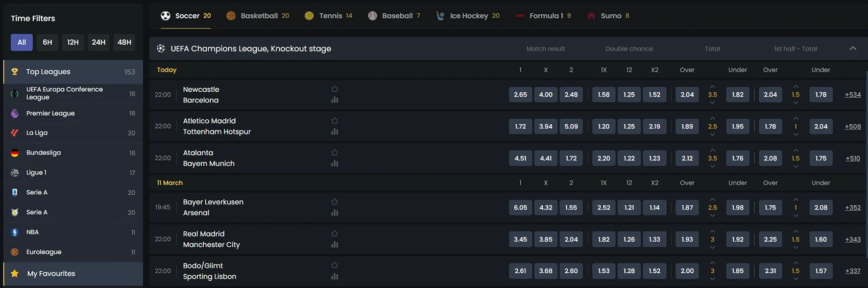The height and width of the screenshot is (288, 868).
Task: Select Over 2.00 for Bodo/Glimt match
Action: click(687, 271)
